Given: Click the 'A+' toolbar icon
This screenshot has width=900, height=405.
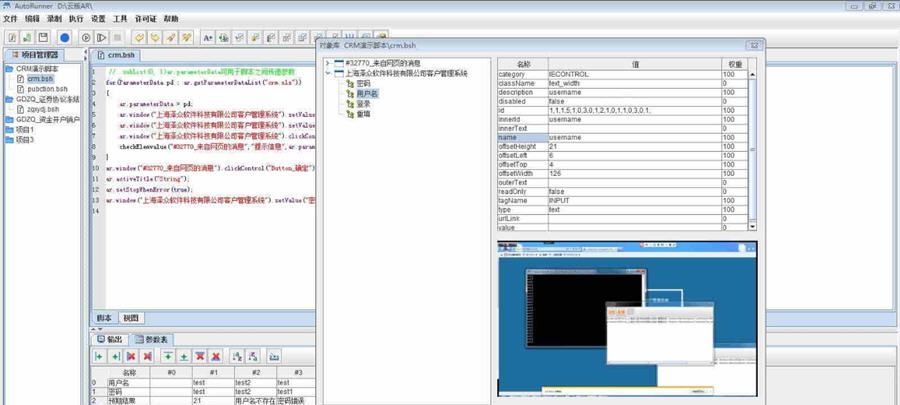Looking at the screenshot, I should (208, 37).
